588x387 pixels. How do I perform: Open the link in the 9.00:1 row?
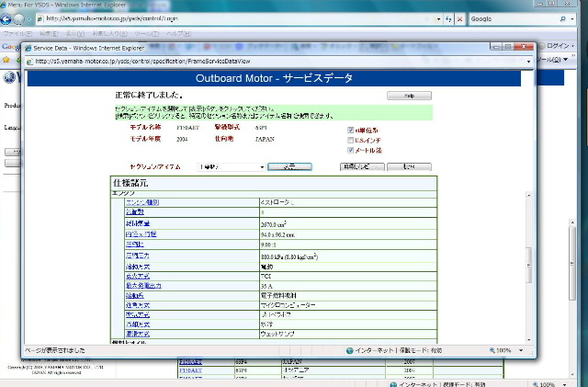pos(135,244)
